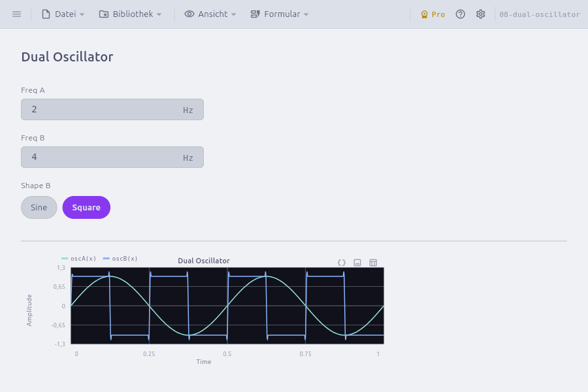Open the Bibliothek menu
The width and height of the screenshot is (588, 392).
click(x=130, y=14)
